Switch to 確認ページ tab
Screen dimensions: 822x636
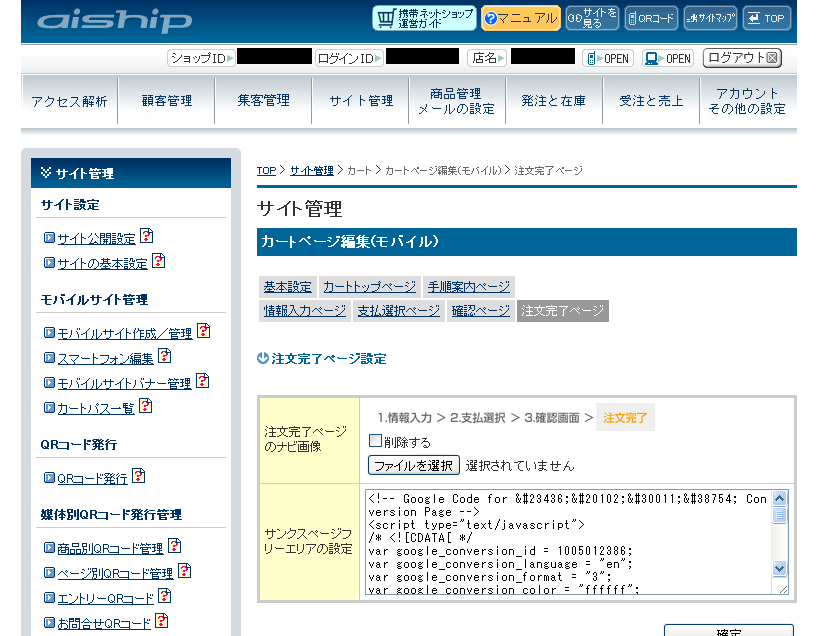tap(481, 310)
